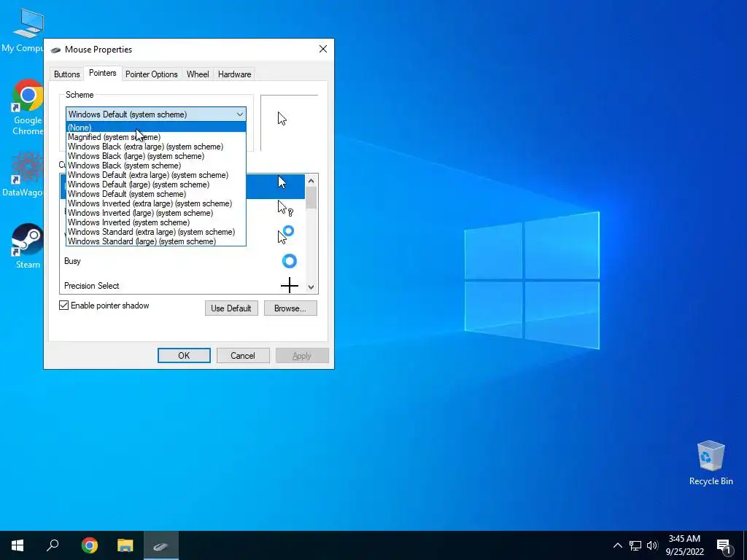Collapse the Scheme combo box arrow
Image resolution: width=747 pixels, height=560 pixels.
[239, 114]
